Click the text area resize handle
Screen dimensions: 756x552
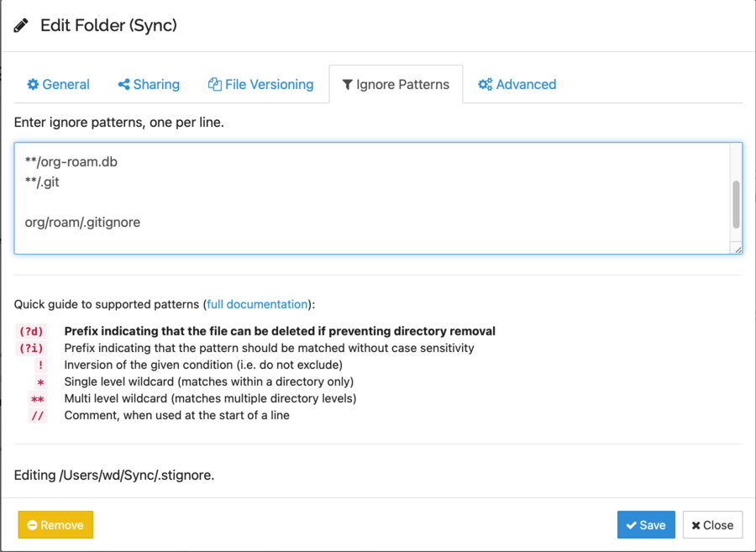pos(738,249)
